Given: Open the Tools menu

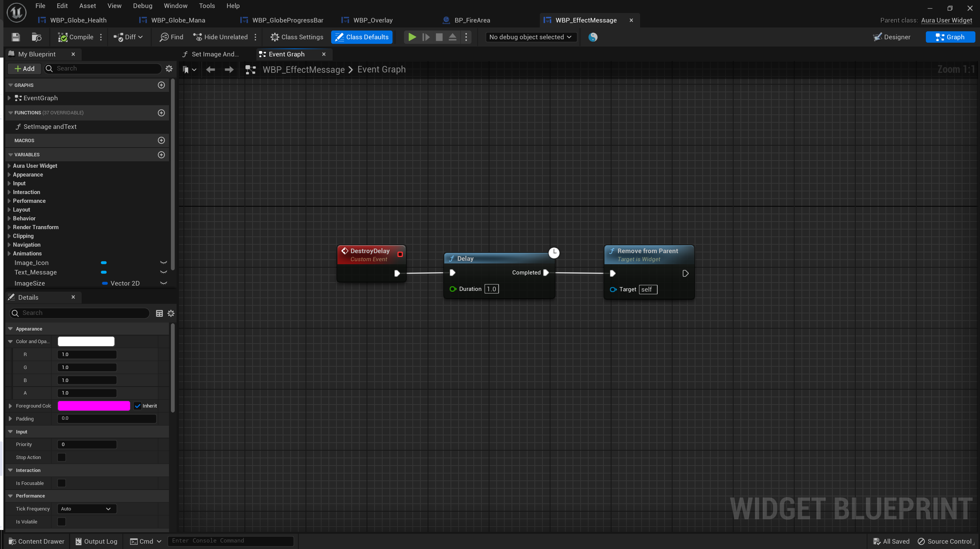Looking at the screenshot, I should (x=207, y=6).
